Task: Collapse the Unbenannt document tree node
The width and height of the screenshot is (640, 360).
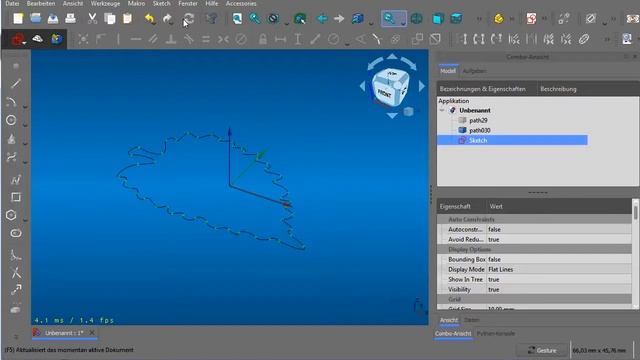Action: pos(442,111)
